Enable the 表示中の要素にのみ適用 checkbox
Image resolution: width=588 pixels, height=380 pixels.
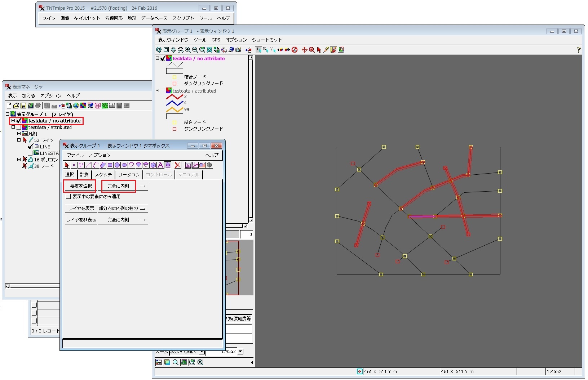68,197
